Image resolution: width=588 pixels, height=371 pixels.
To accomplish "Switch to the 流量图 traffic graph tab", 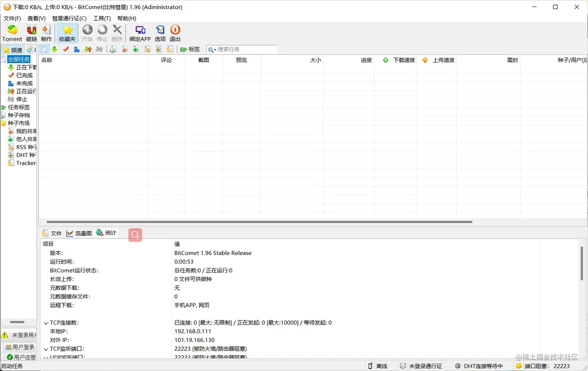I will click(79, 233).
